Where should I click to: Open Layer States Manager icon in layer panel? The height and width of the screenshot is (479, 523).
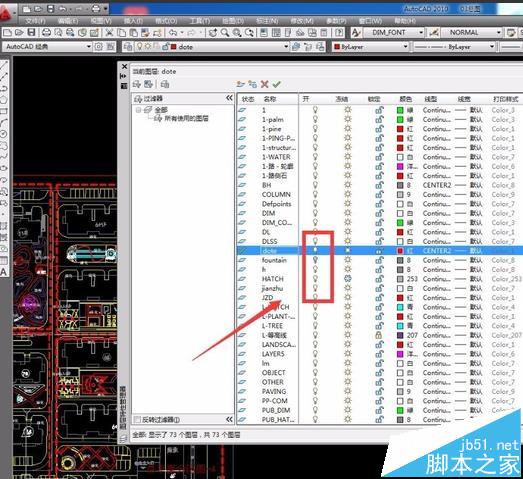click(x=165, y=84)
